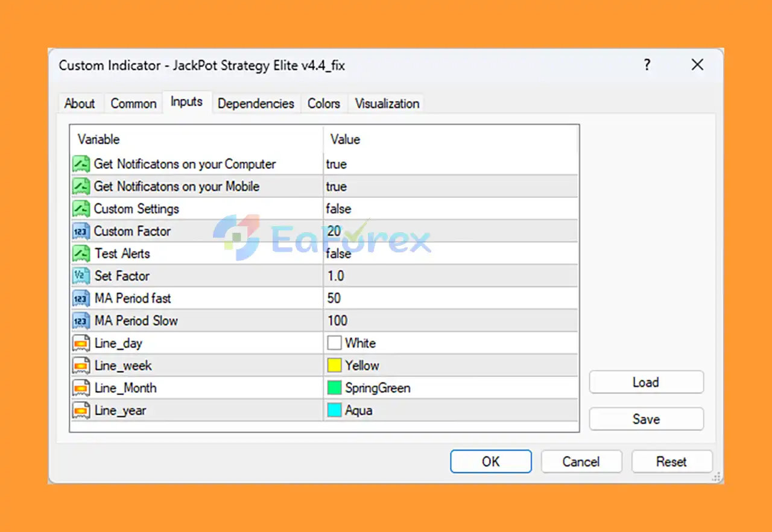Screen dimensions: 772x532
Task: Select the Set Factor value 1.0
Action: coord(335,276)
